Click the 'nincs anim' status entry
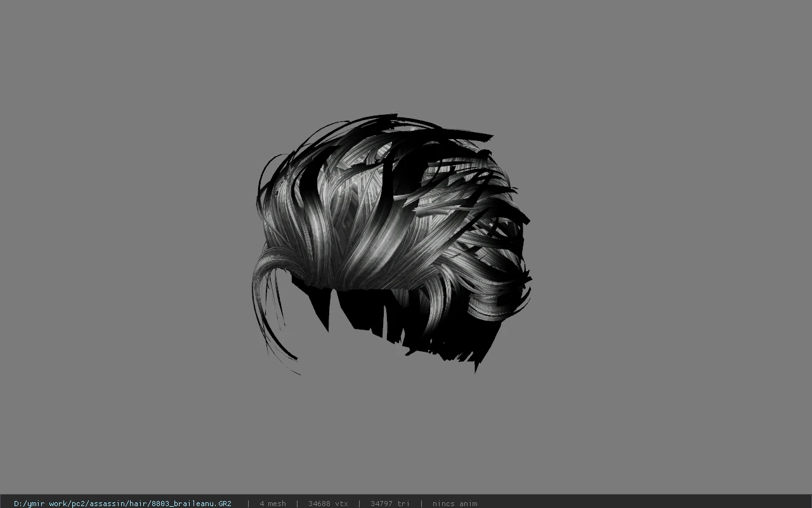This screenshot has height=508, width=812. click(455, 504)
